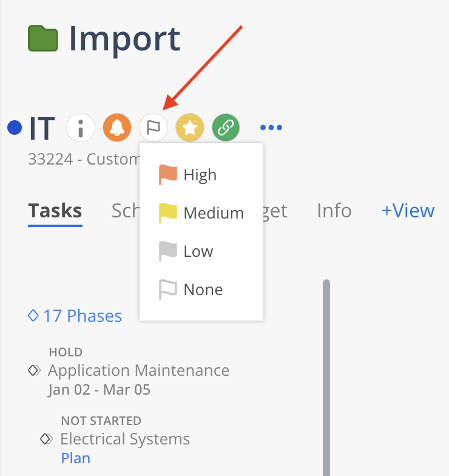Click the priority flag icon

[153, 127]
